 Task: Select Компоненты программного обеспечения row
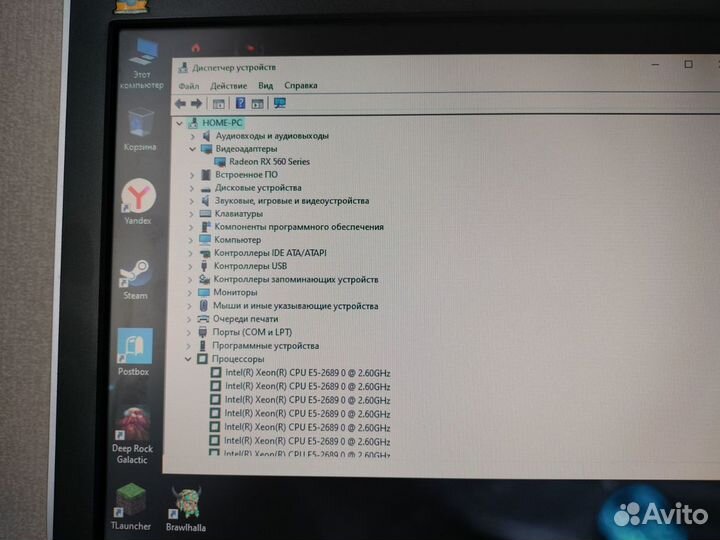tap(299, 227)
